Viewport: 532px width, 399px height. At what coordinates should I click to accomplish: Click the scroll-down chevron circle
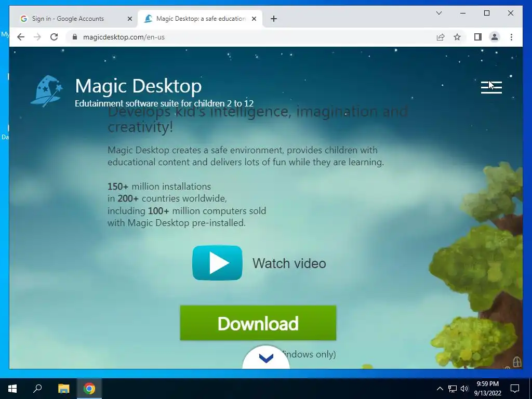point(266,357)
